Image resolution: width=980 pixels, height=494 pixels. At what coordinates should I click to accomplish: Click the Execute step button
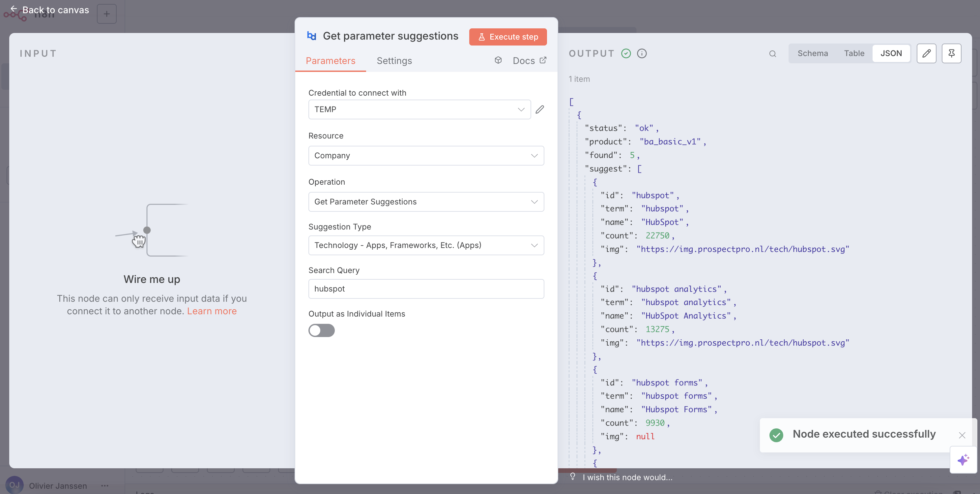(508, 37)
